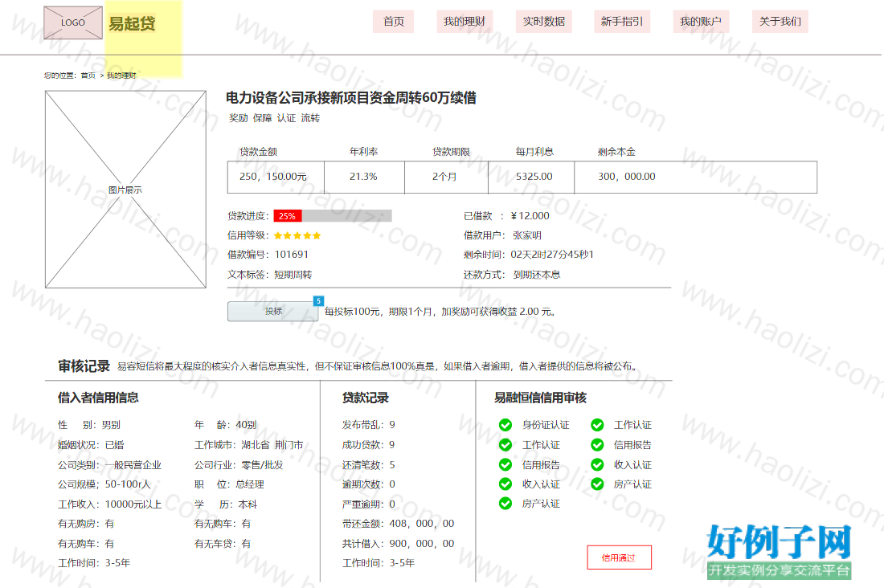Select the 流转 tag under the title

tap(310, 118)
